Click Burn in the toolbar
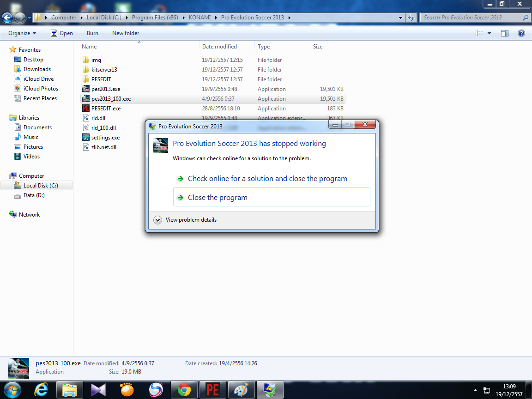 click(x=92, y=33)
